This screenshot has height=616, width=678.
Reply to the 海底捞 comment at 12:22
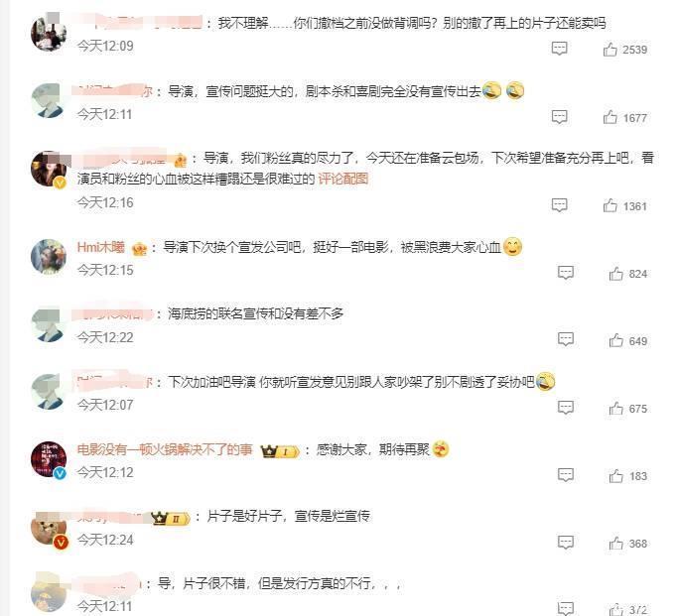click(566, 340)
